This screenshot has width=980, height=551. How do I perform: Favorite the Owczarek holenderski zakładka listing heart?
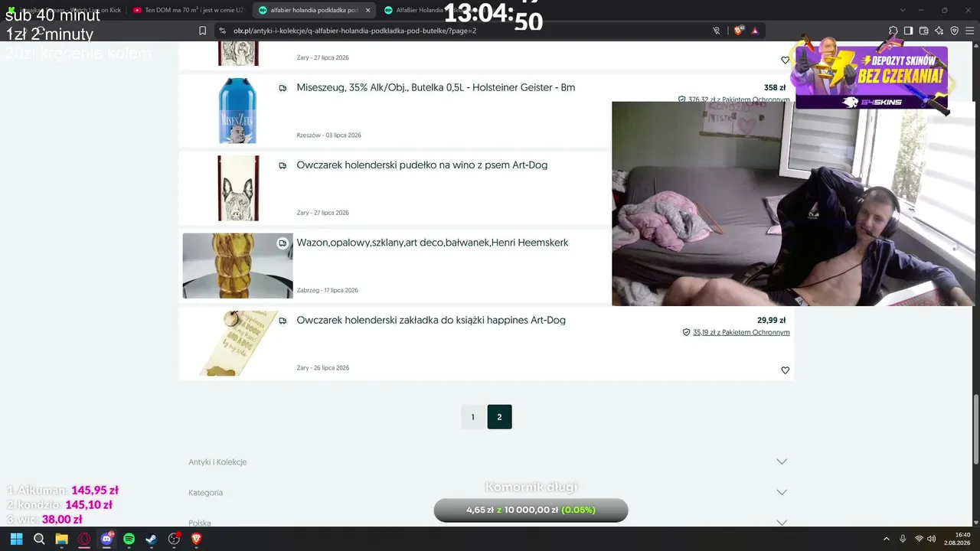click(785, 370)
